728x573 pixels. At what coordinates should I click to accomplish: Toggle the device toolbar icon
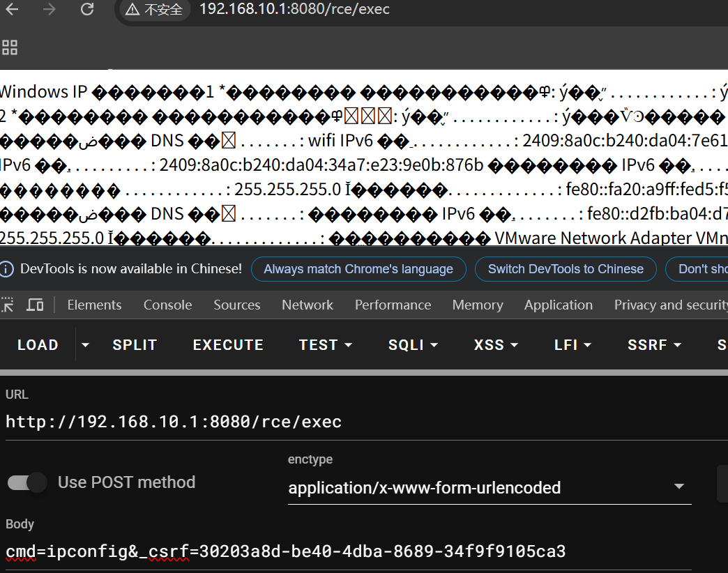(35, 305)
